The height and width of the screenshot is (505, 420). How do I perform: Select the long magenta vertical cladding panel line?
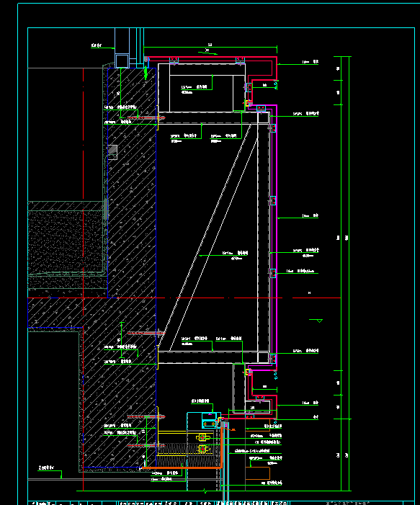tap(276, 238)
